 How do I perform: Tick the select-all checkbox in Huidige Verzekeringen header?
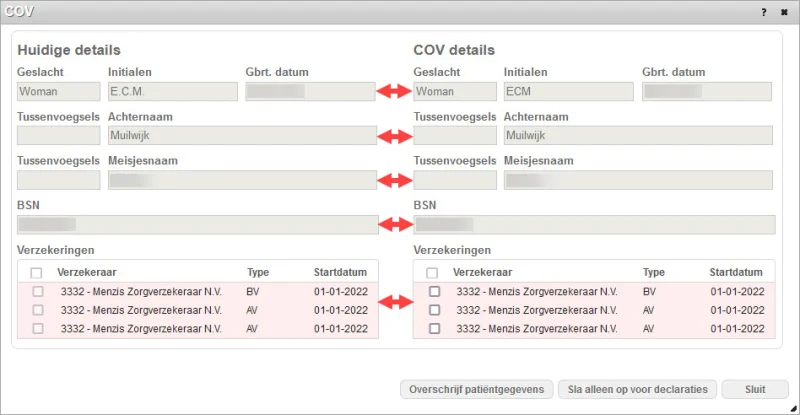pos(37,272)
